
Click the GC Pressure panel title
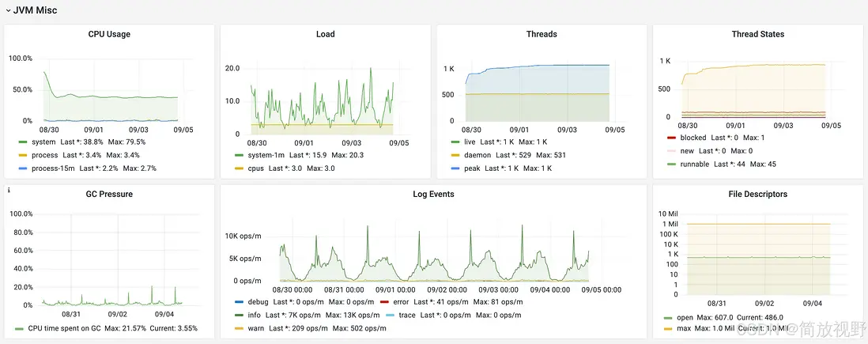click(x=109, y=194)
